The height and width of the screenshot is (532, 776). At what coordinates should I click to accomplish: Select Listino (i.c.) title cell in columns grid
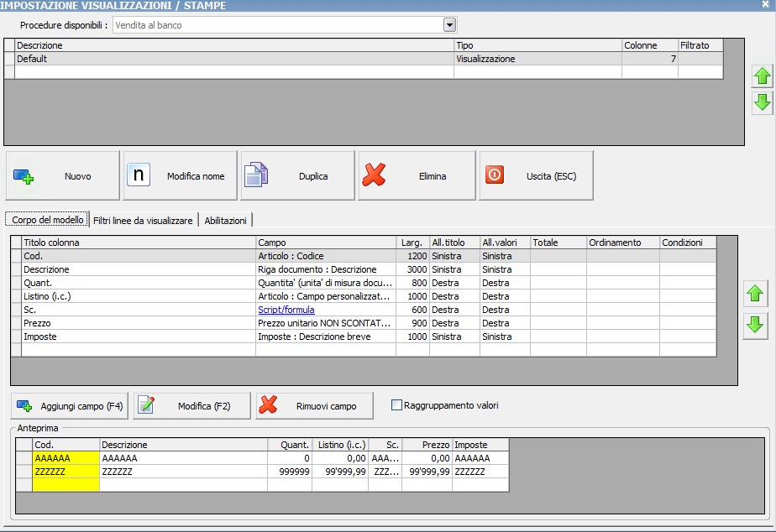click(x=139, y=295)
